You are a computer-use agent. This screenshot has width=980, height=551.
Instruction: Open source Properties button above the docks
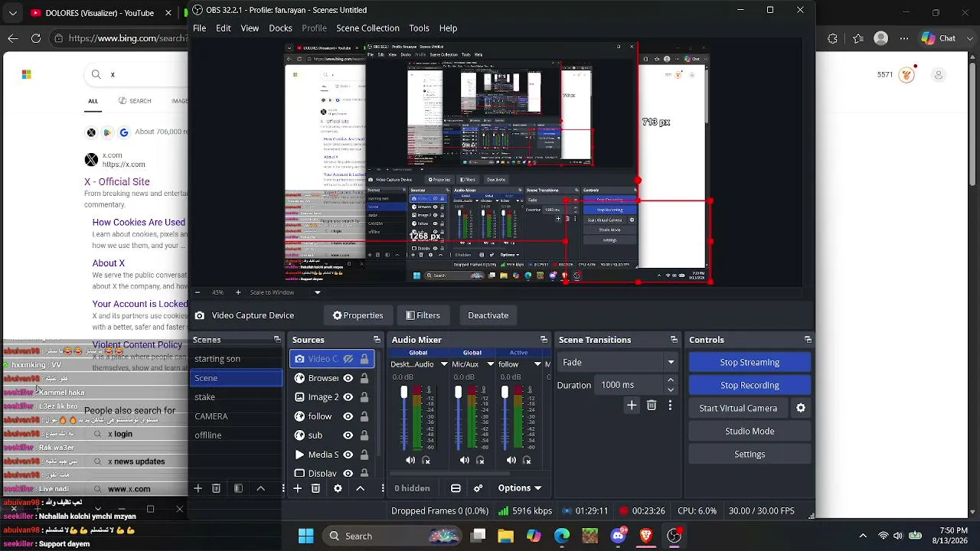358,315
